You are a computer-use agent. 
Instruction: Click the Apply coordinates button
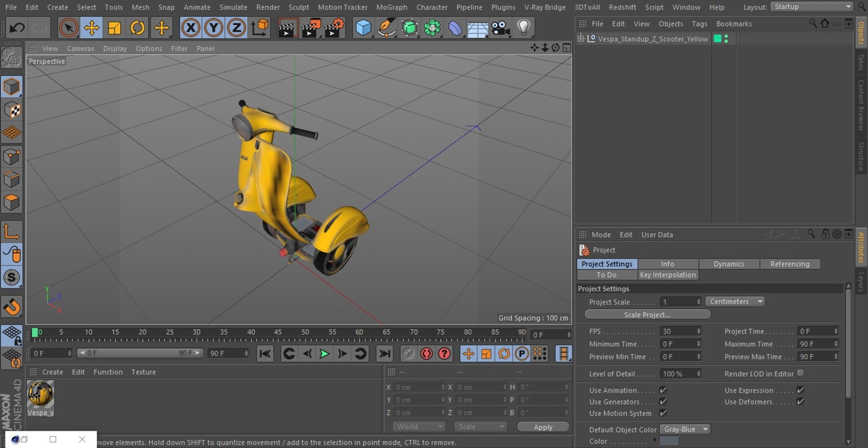point(543,427)
